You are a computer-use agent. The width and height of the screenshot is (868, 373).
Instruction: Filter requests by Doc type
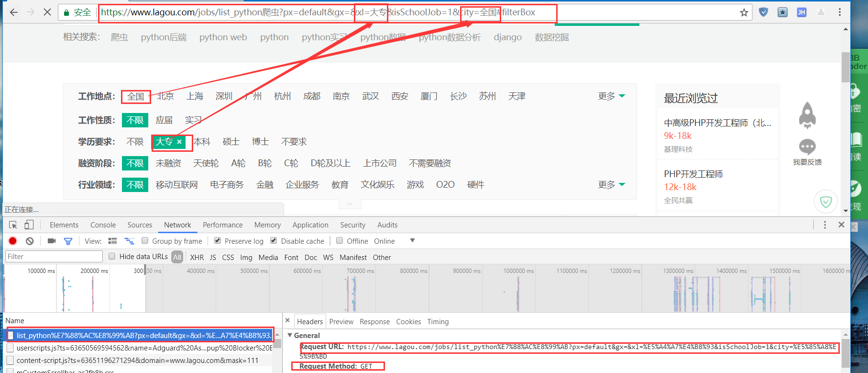tap(311, 257)
